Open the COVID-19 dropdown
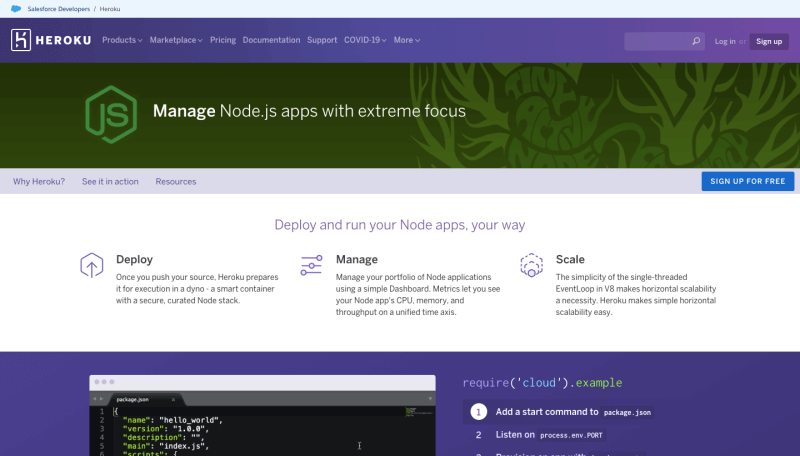 point(365,40)
